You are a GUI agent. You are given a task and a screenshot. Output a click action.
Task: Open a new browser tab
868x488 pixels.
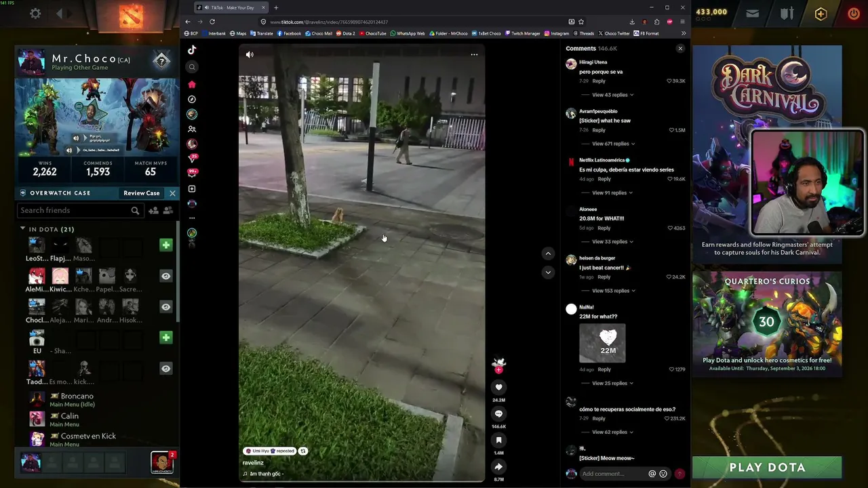pos(276,7)
